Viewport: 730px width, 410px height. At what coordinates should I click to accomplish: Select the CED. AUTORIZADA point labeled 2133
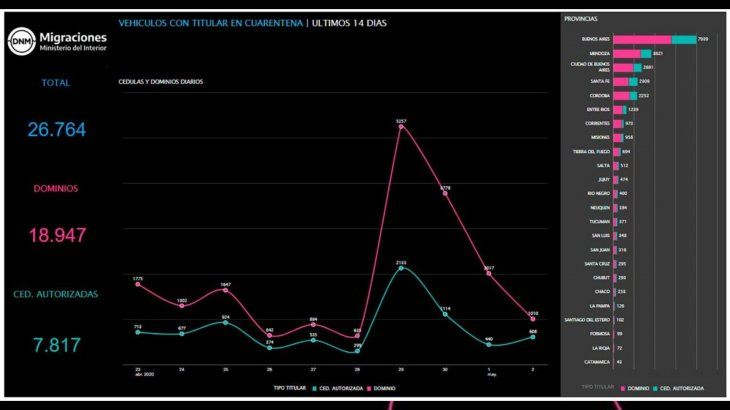point(401,267)
